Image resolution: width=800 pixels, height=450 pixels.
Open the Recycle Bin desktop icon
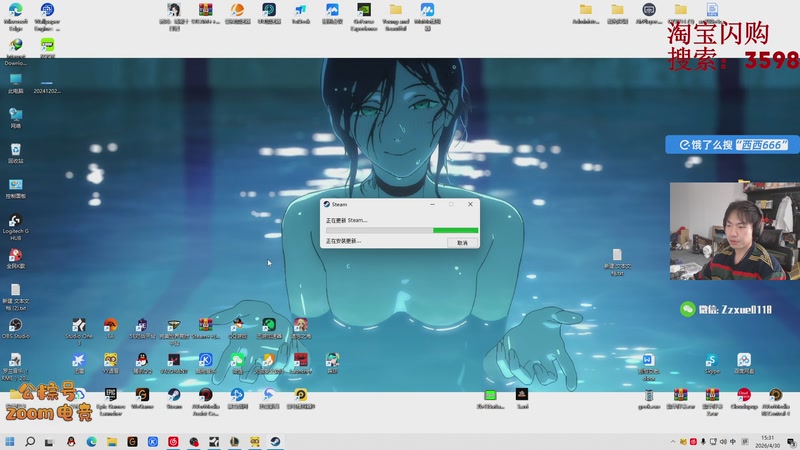(x=16, y=153)
